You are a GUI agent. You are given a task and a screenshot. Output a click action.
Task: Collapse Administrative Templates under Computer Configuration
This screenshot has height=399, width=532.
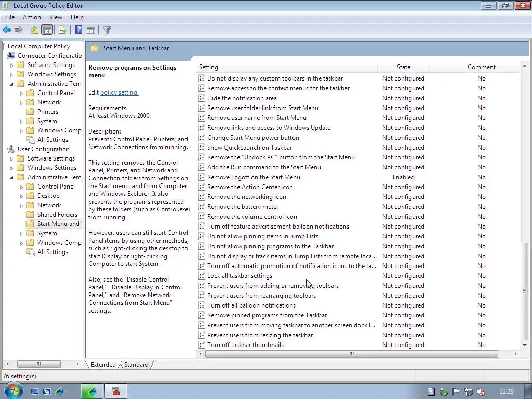pyautogui.click(x=11, y=84)
